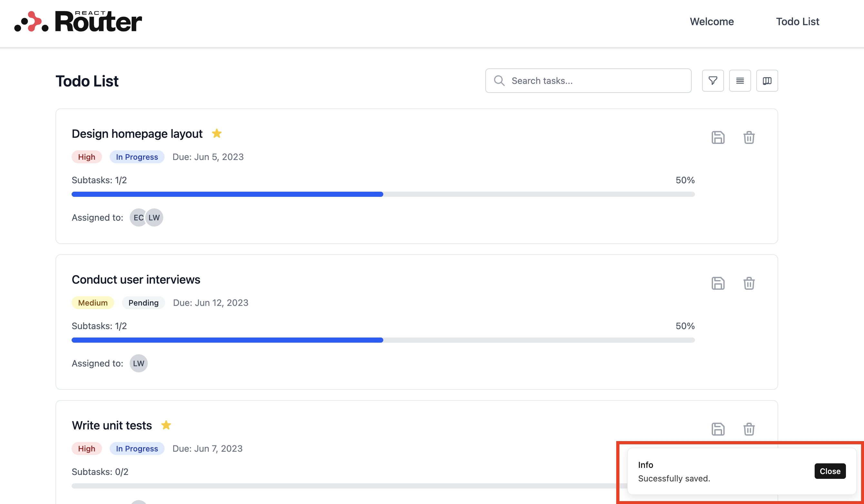864x504 pixels.
Task: Delete the Conduct user interviews task
Action: tap(748, 283)
